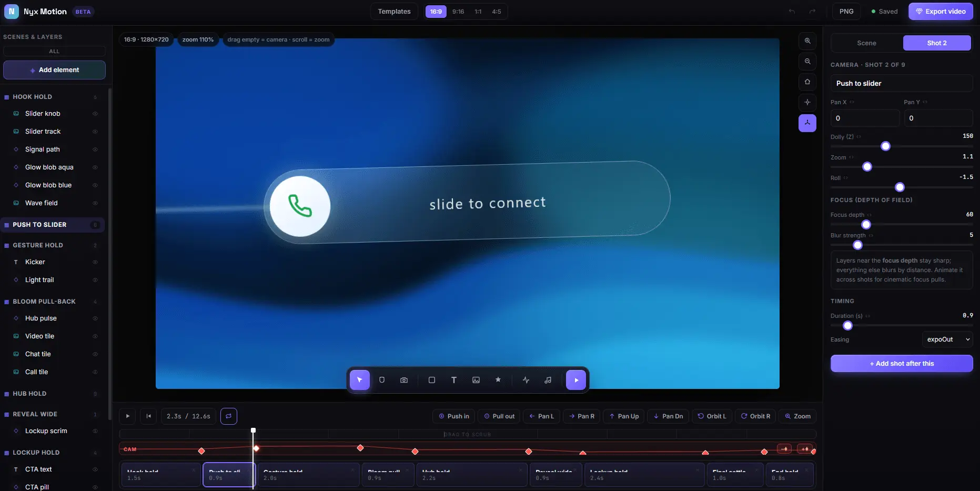The width and height of the screenshot is (980, 491).
Task: Hide the Slider track layer
Action: coord(95,132)
